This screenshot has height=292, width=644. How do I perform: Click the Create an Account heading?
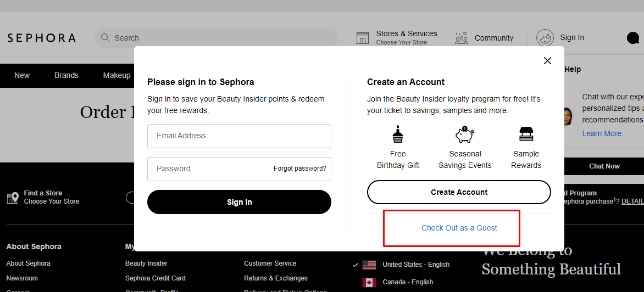click(406, 82)
